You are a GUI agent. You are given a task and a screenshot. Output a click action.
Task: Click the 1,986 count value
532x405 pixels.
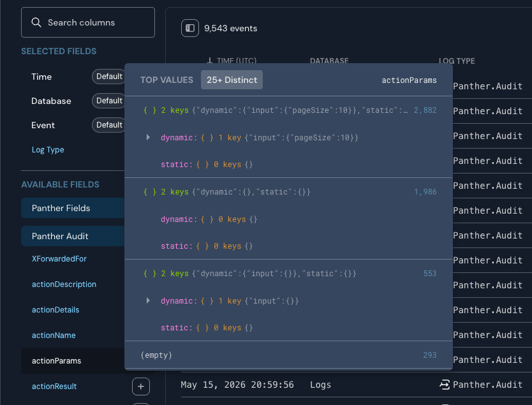tap(425, 191)
